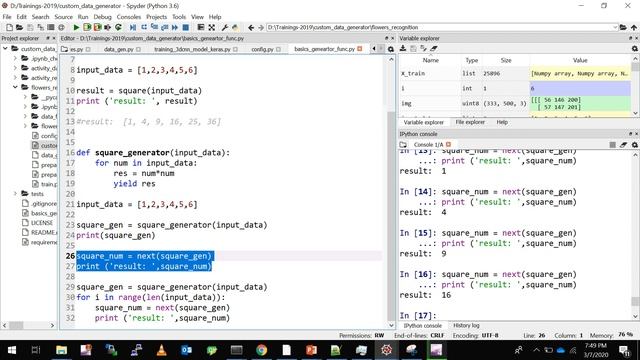Step into function debug icon

154,27
